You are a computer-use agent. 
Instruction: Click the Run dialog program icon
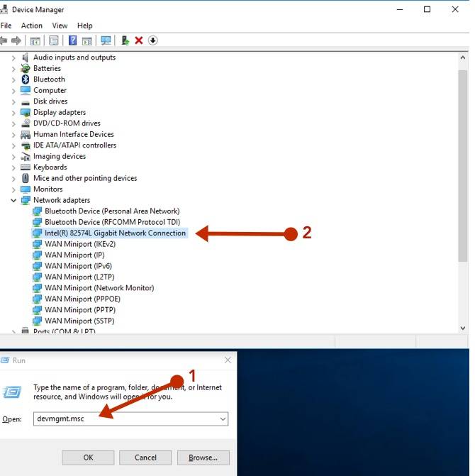pos(12,392)
